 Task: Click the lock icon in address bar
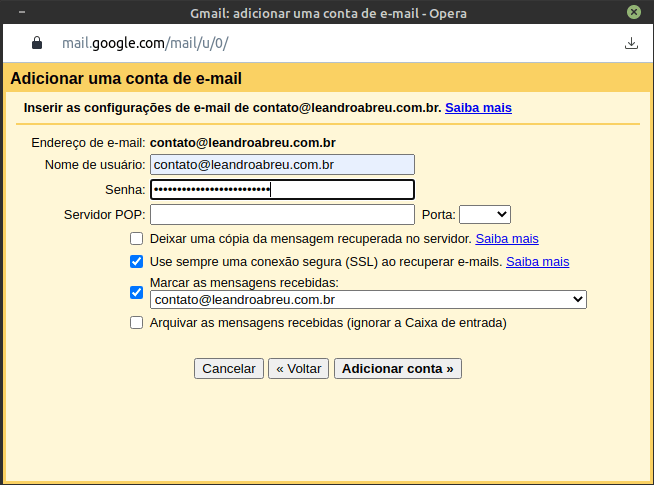coord(37,43)
